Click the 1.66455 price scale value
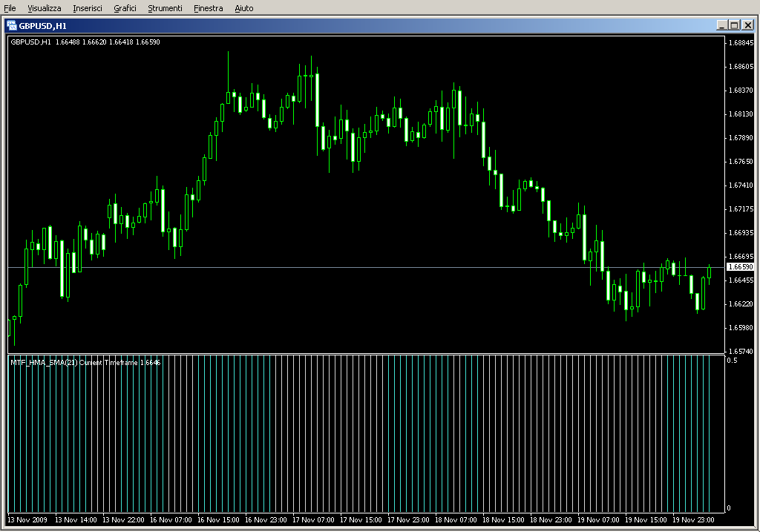 [741, 280]
